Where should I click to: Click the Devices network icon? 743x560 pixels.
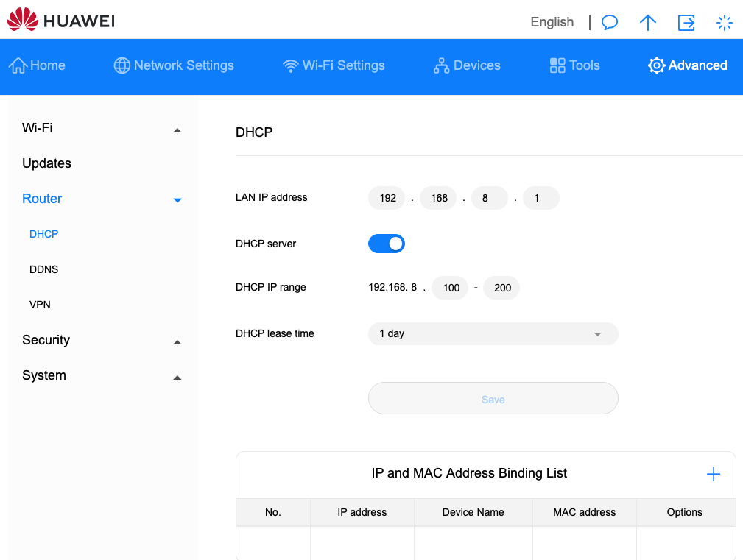pos(441,65)
